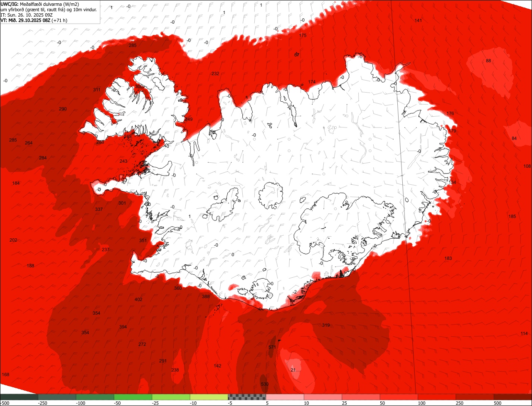Select the dark red 100 to 250 legend swatch

[437, 397]
